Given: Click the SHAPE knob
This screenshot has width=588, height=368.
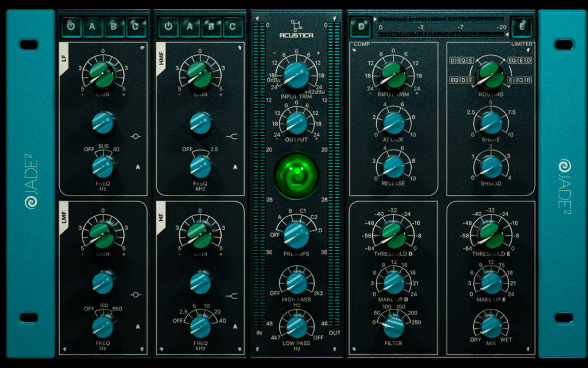Looking at the screenshot, I should tap(491, 123).
